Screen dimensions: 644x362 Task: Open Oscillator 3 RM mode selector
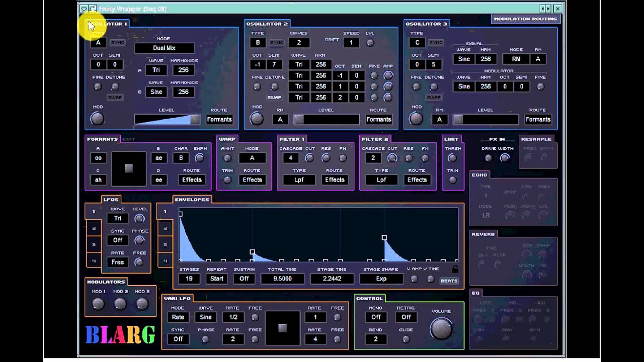pos(516,59)
